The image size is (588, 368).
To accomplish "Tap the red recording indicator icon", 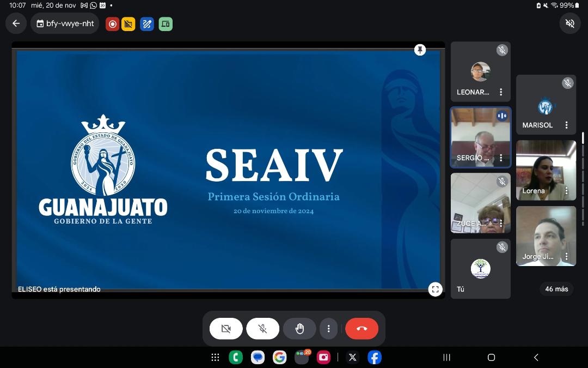I will click(x=112, y=24).
